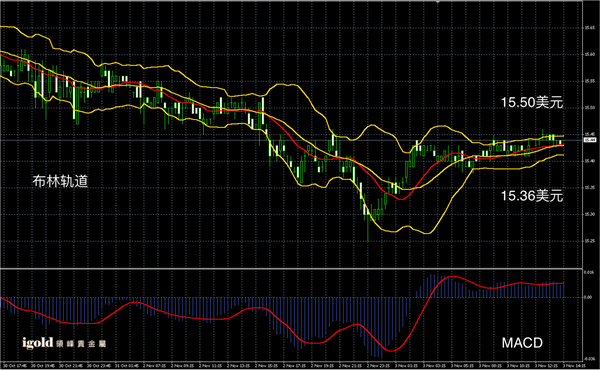
Task: Click the 31 Oct 01:45 time label
Action: pos(128,366)
